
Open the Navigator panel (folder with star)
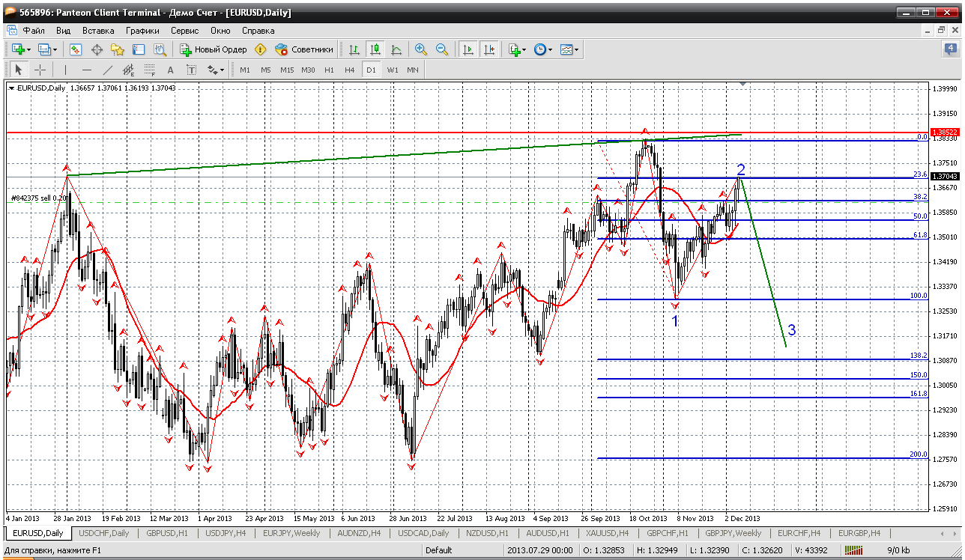118,49
